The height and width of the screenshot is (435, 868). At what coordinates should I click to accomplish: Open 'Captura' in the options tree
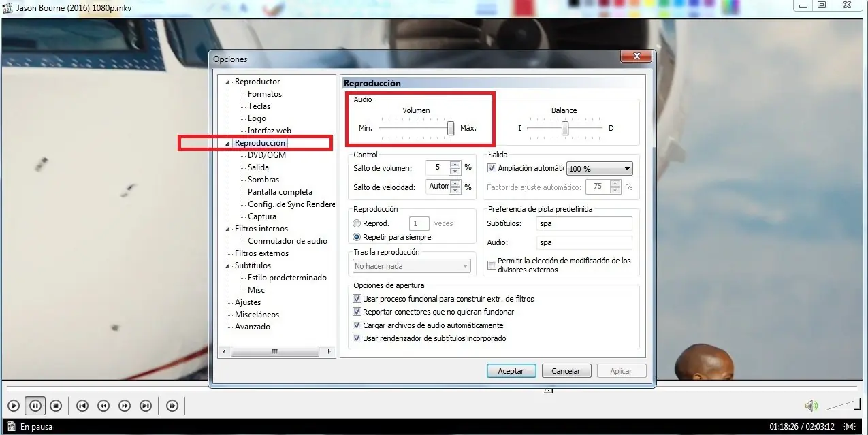point(262,216)
